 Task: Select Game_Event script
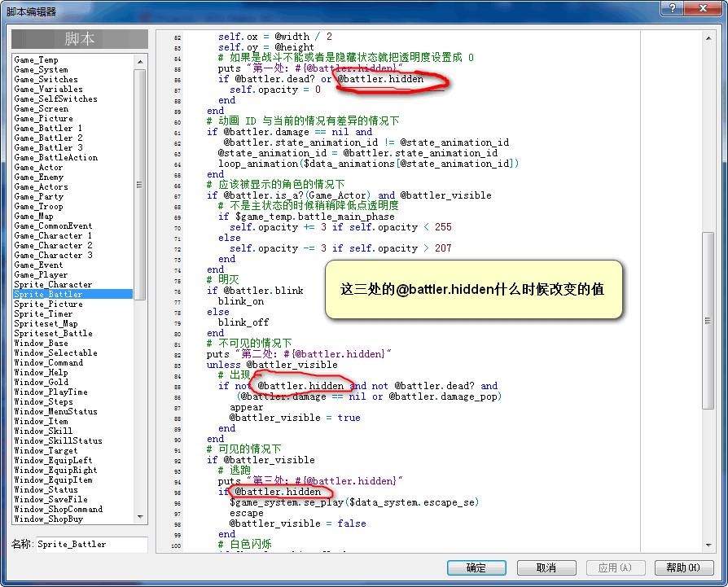point(38,265)
